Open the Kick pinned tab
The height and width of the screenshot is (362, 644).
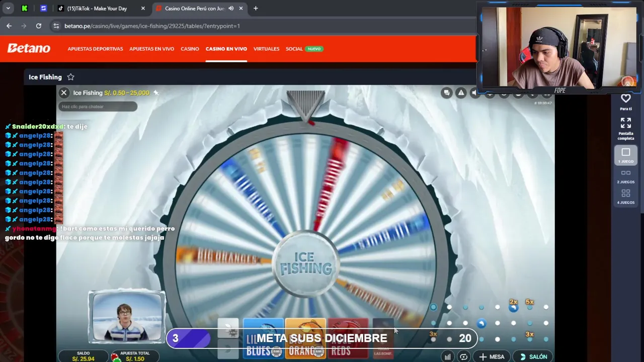pos(25,9)
